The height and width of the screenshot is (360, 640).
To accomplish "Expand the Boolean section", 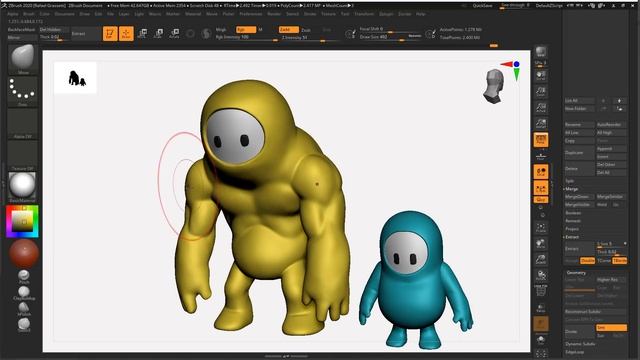I will pos(573,213).
